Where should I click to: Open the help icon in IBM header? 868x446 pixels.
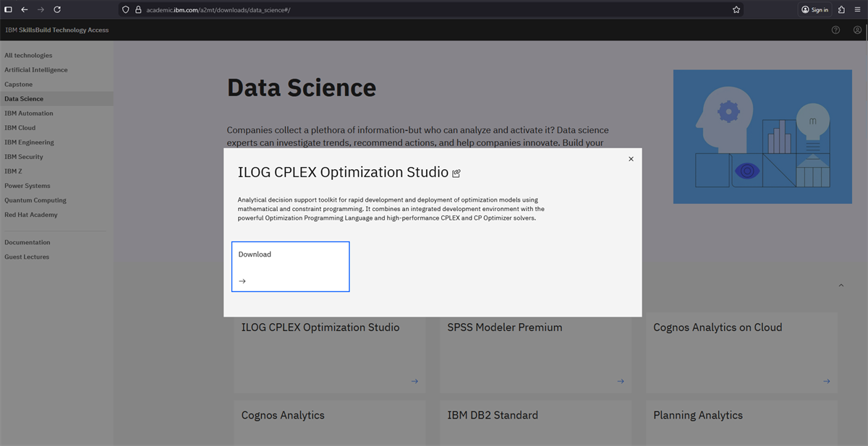click(x=835, y=30)
